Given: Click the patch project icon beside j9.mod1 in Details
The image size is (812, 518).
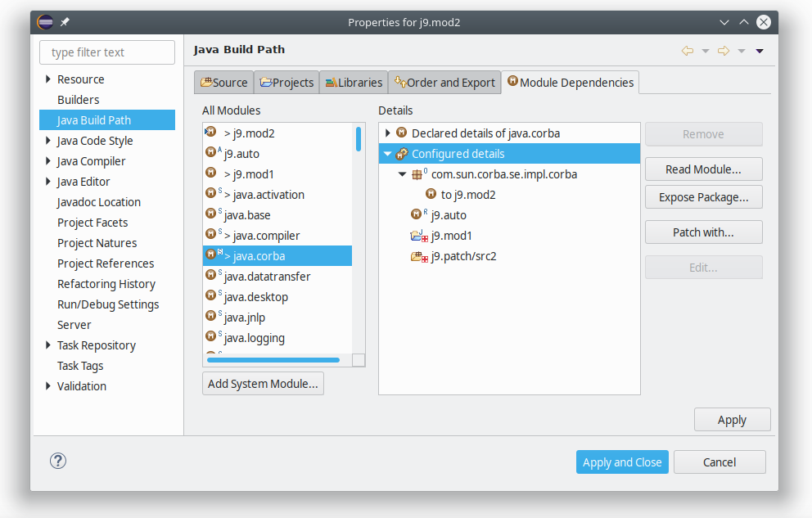Looking at the screenshot, I should coord(419,236).
